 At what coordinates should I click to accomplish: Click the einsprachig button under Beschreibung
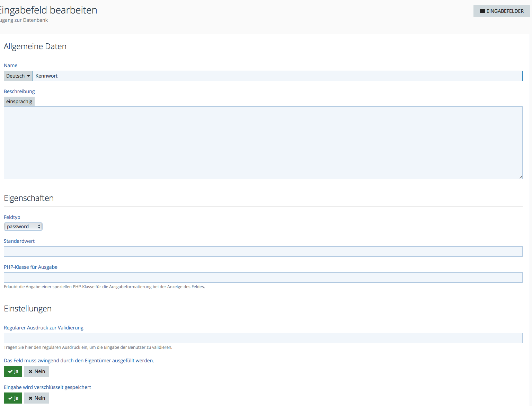[x=19, y=101]
